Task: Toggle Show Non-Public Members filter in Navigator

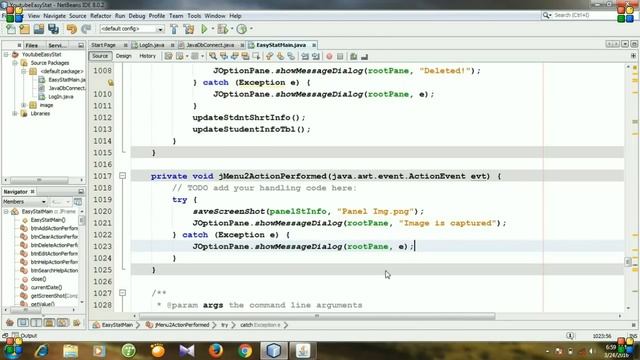Action: [49, 323]
